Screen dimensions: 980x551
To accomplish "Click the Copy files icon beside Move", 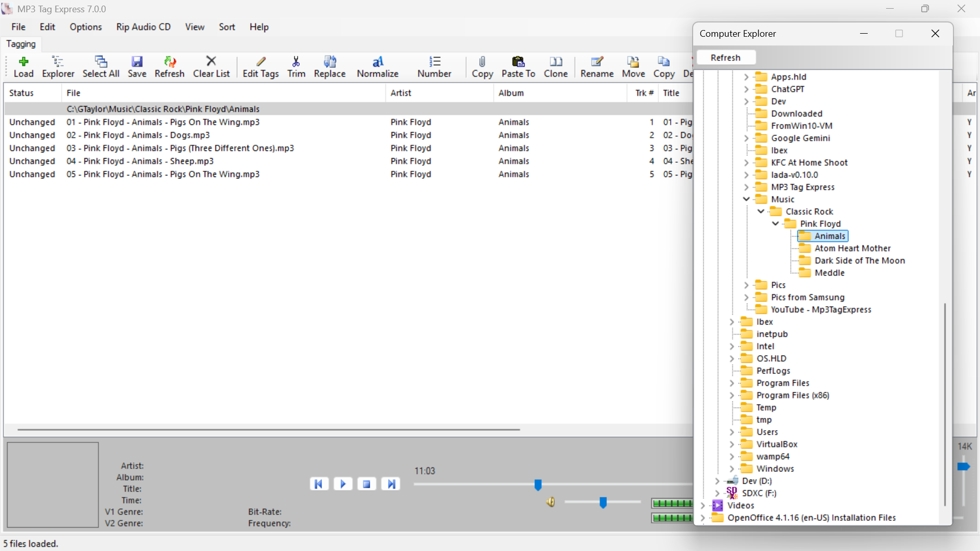I will [664, 67].
